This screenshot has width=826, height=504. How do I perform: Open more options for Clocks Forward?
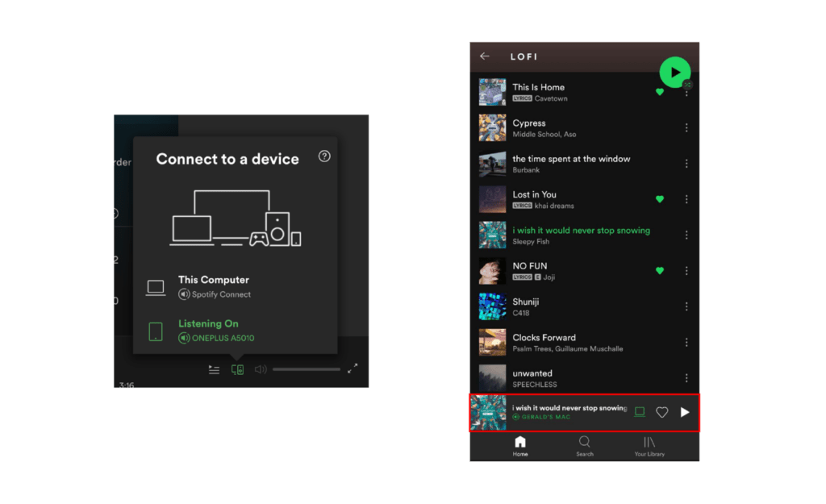pyautogui.click(x=686, y=342)
